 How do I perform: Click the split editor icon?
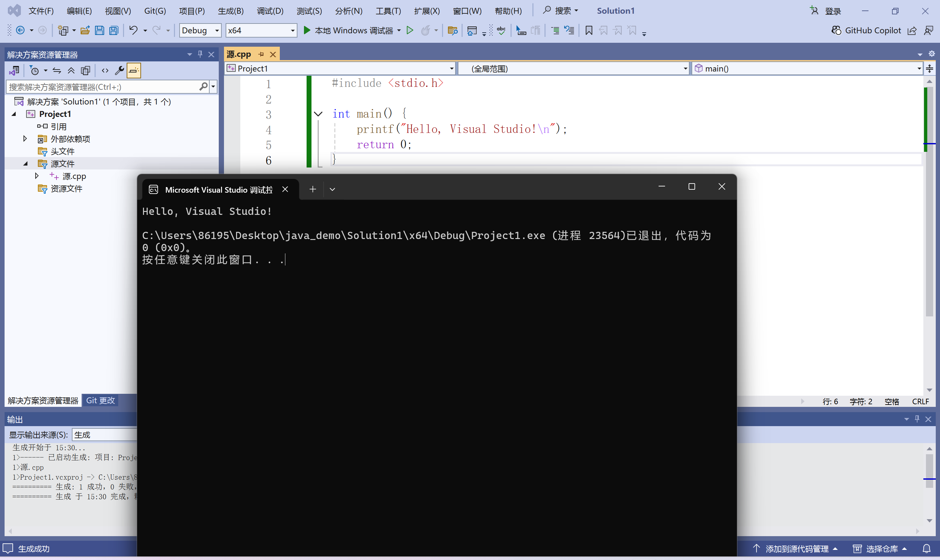pyautogui.click(x=930, y=69)
